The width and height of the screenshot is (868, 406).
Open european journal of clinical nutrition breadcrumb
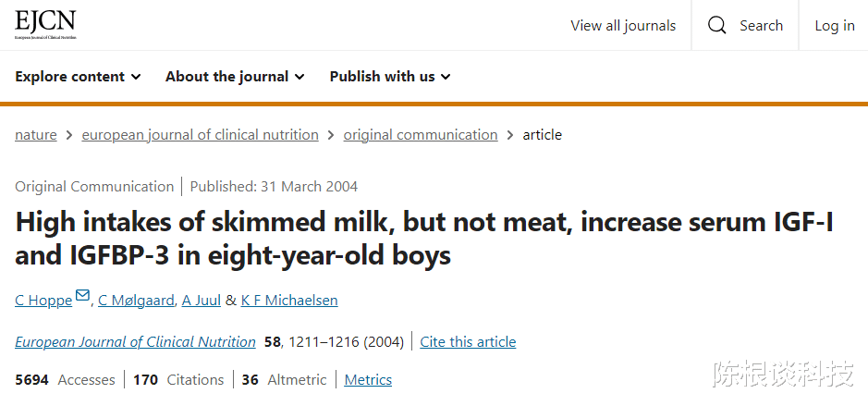200,135
